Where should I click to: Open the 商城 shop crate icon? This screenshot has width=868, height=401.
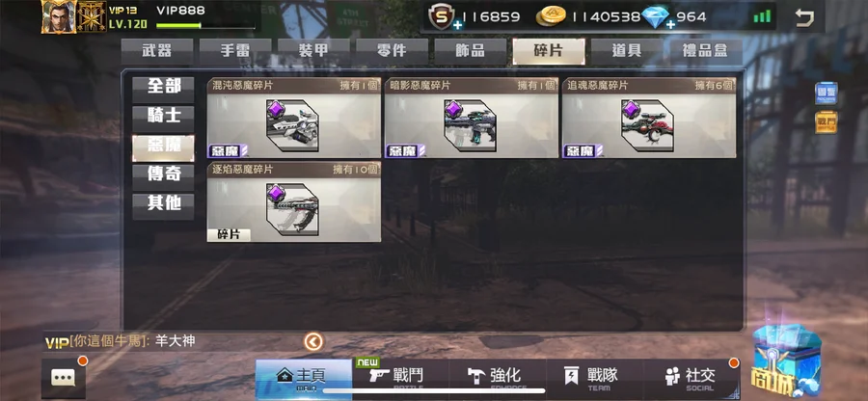point(787,360)
